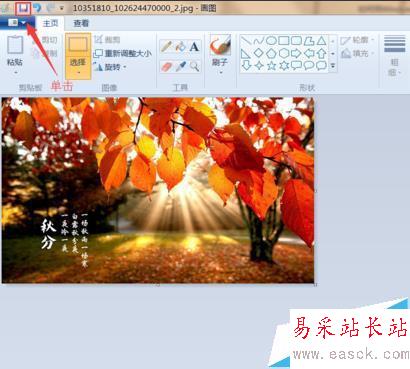Select the rectangle shape
This screenshot has height=369, width=410.
pos(284,41)
